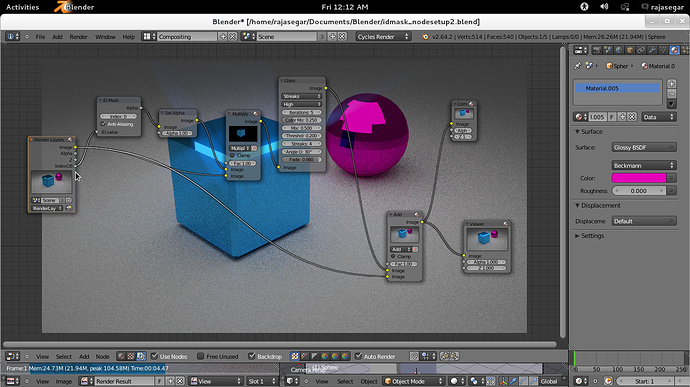The height and width of the screenshot is (387, 690).
Task: Click the translate manipulator arrow icon
Action: tap(513, 381)
